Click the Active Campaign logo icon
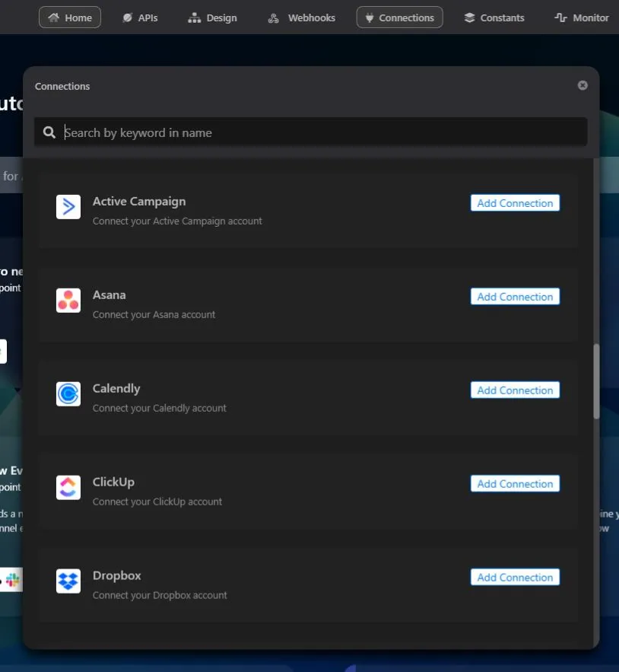 tap(68, 207)
